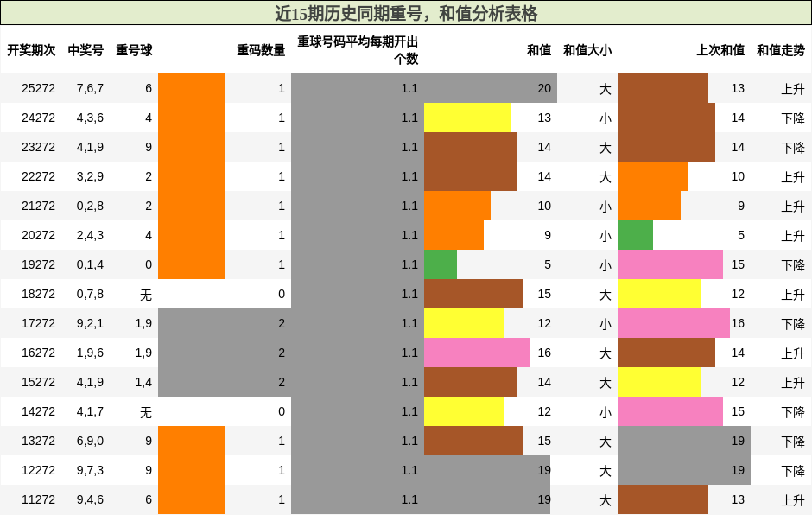Select draw period cell 24272
Viewport: 812px width, 515px height.
pos(38,118)
